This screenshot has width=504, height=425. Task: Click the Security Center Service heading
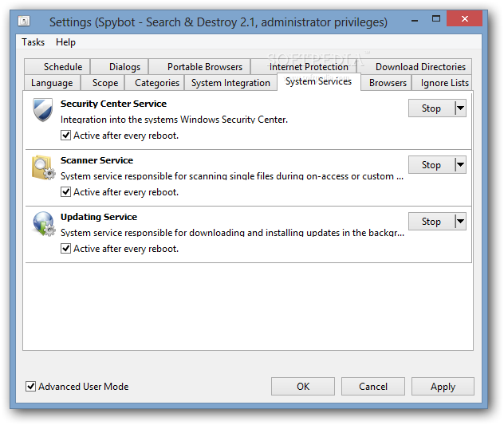(x=113, y=104)
